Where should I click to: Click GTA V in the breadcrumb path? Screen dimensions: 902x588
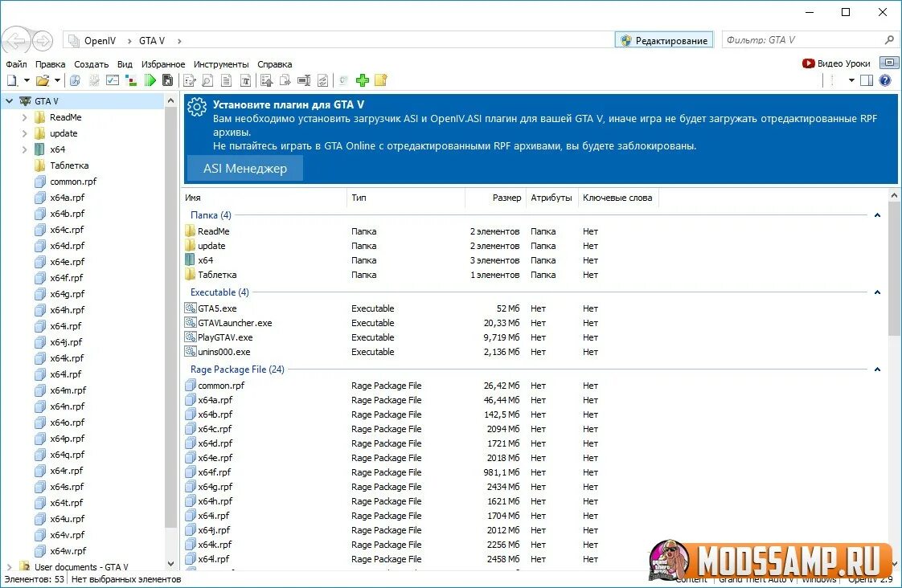[152, 41]
